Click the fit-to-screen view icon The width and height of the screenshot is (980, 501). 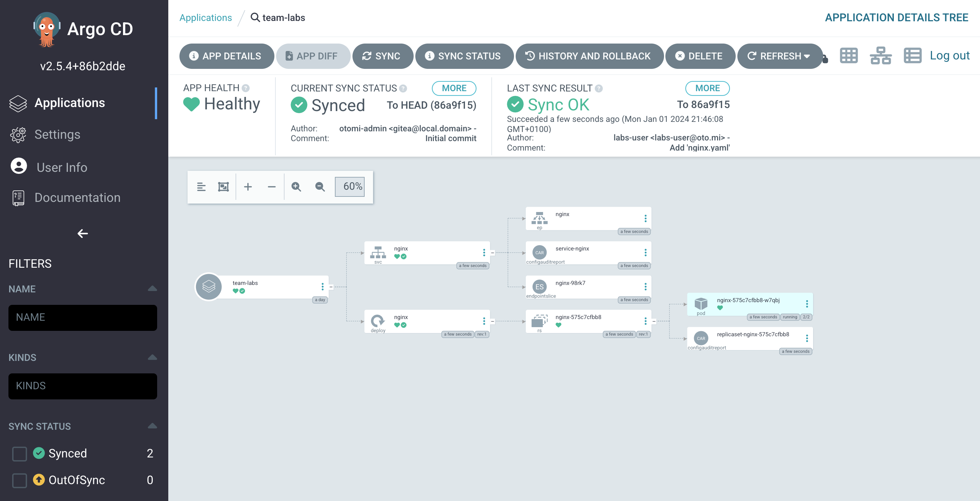223,186
